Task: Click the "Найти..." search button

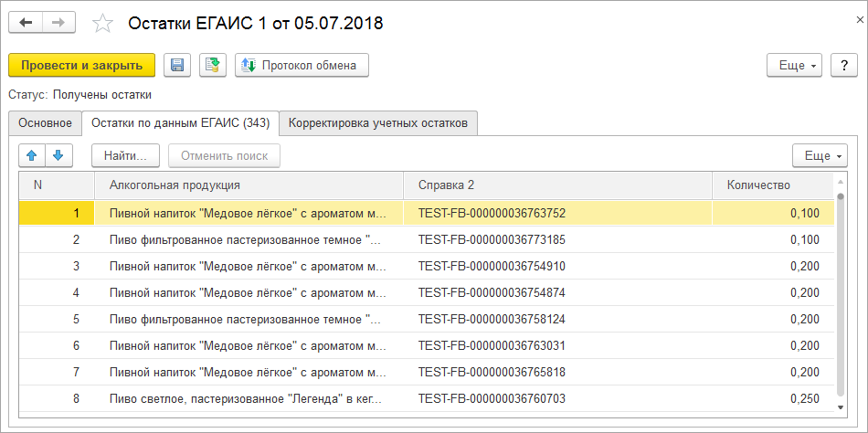Action: point(125,155)
